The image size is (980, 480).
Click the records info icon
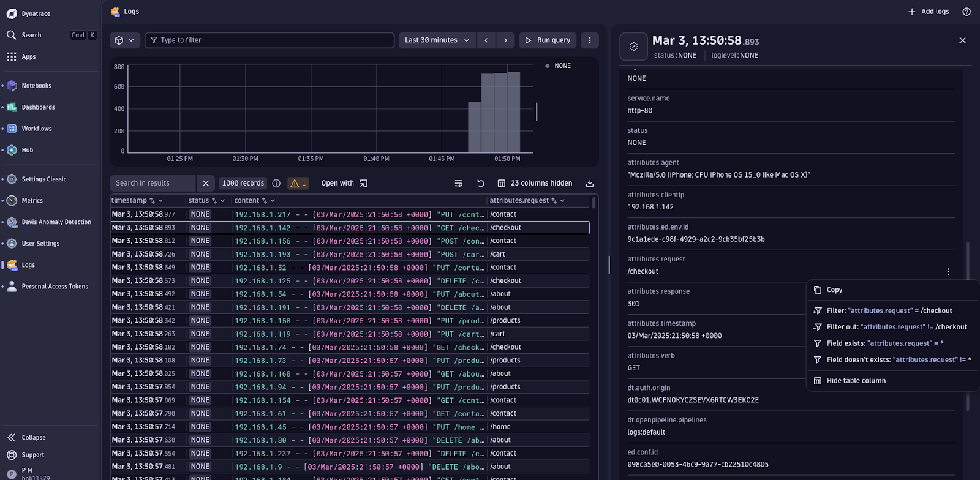tap(276, 183)
